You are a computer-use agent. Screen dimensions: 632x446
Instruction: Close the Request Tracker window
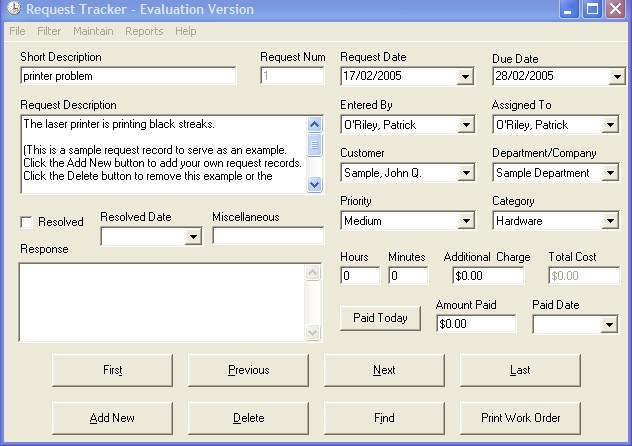click(x=615, y=9)
